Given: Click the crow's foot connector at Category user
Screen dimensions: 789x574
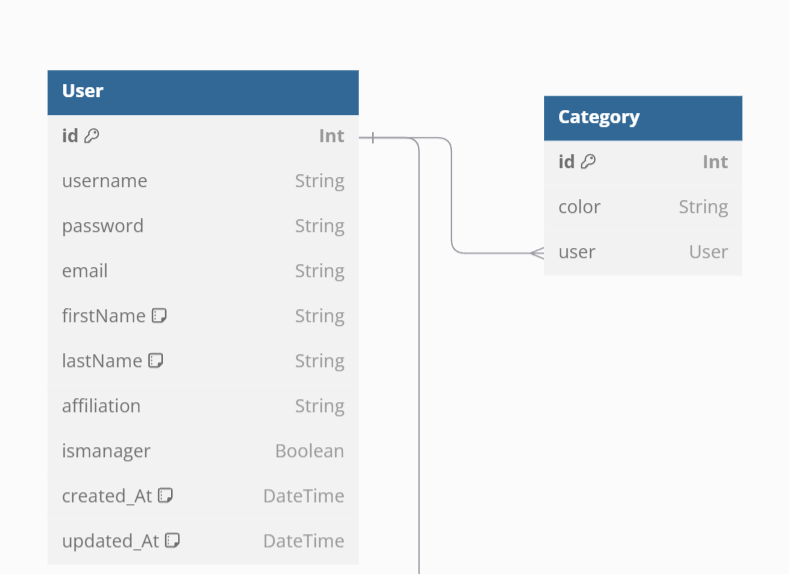Looking at the screenshot, I should (536, 253).
